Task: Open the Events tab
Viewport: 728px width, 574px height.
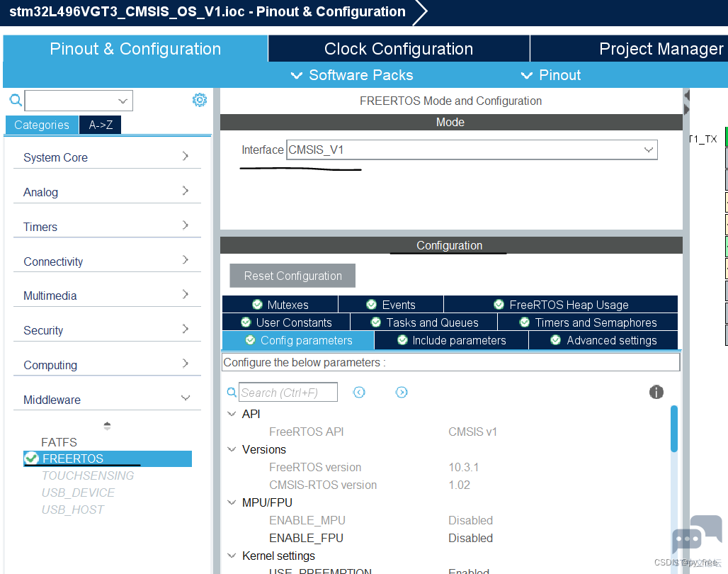Action: (391, 305)
